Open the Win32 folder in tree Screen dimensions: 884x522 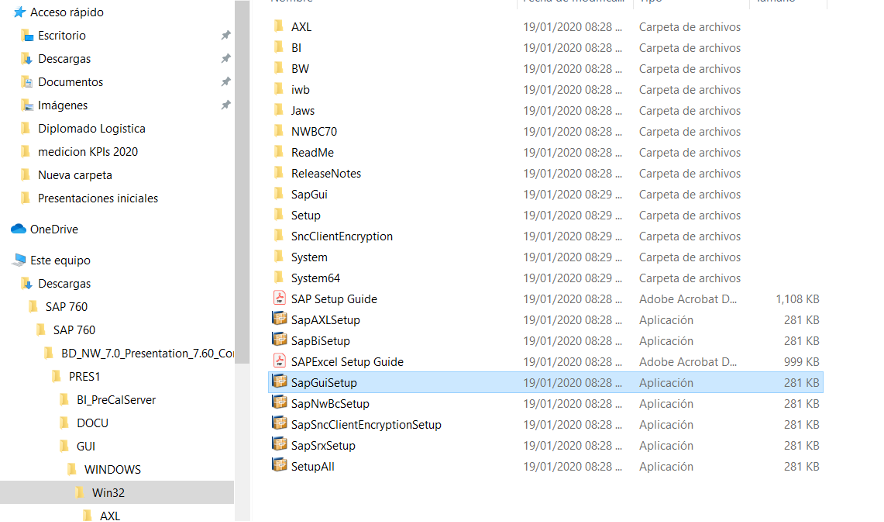(x=108, y=492)
